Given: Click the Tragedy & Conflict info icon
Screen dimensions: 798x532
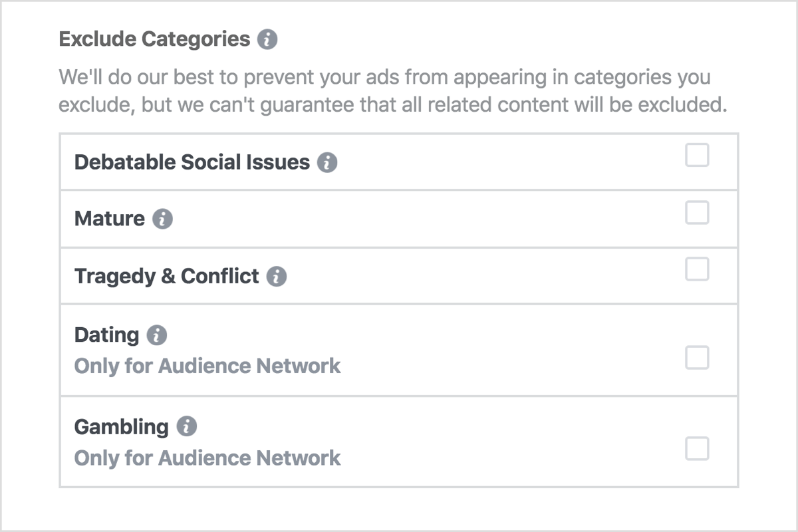Looking at the screenshot, I should coord(278,275).
